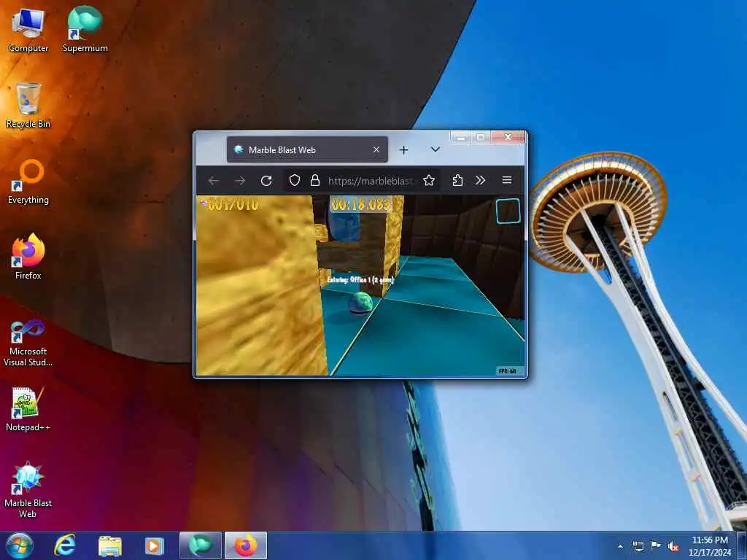Reload the Marble Blast Web page
This screenshot has width=747, height=560.
point(266,181)
